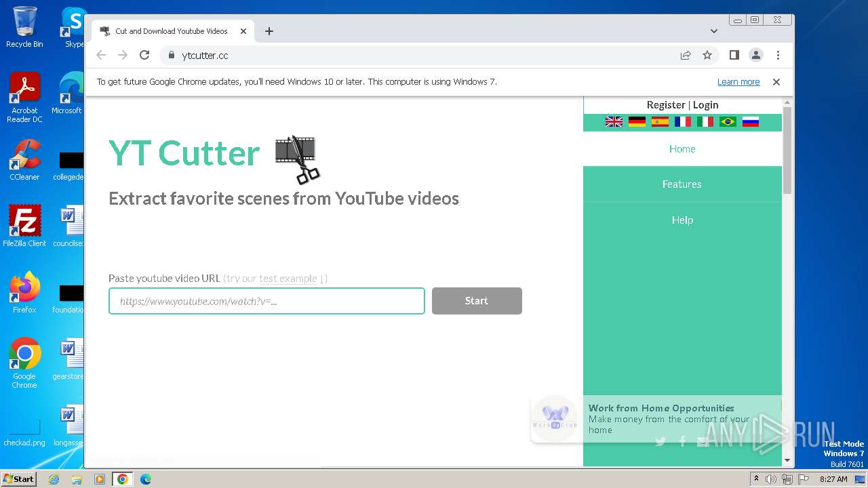This screenshot has width=868, height=488.
Task: Open Work from Home Opportunities ad
Action: pyautogui.click(x=656, y=419)
